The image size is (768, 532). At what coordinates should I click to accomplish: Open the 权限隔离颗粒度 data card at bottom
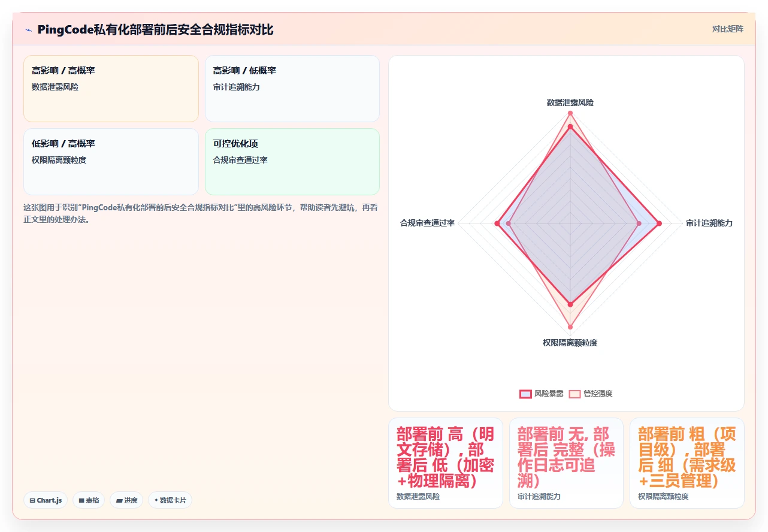tap(687, 463)
